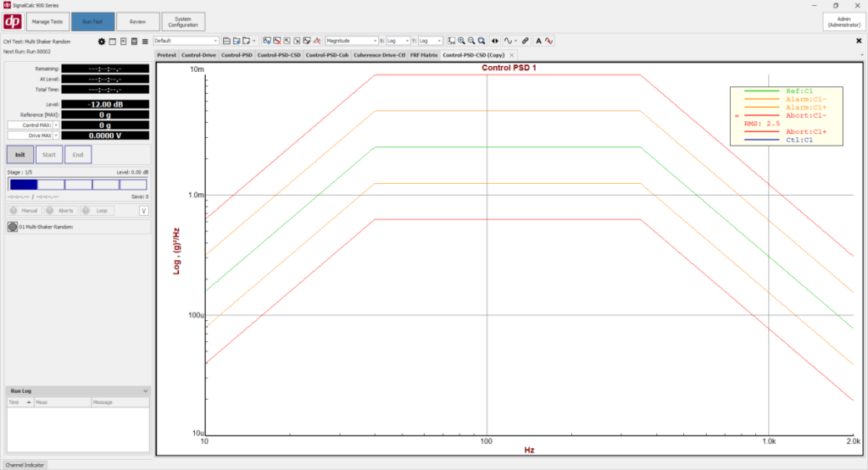The height and width of the screenshot is (470, 868).
Task: Click the dark-framed W panel icon
Action: tap(134, 41)
